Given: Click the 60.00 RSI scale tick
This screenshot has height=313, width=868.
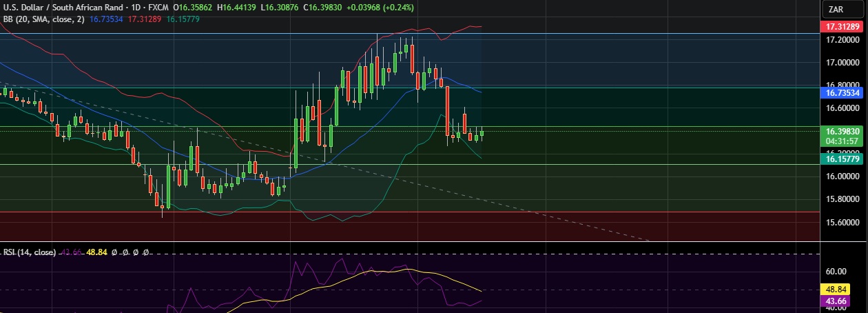Looking at the screenshot, I should [x=835, y=272].
